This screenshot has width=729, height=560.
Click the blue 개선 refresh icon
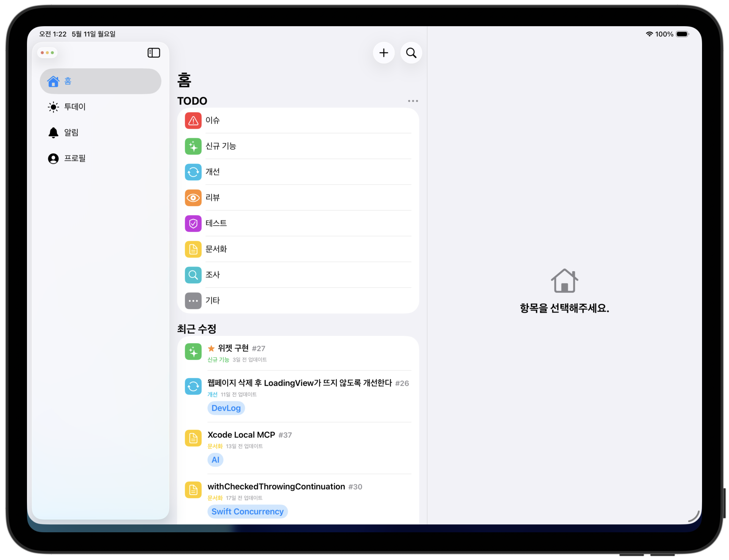(193, 172)
